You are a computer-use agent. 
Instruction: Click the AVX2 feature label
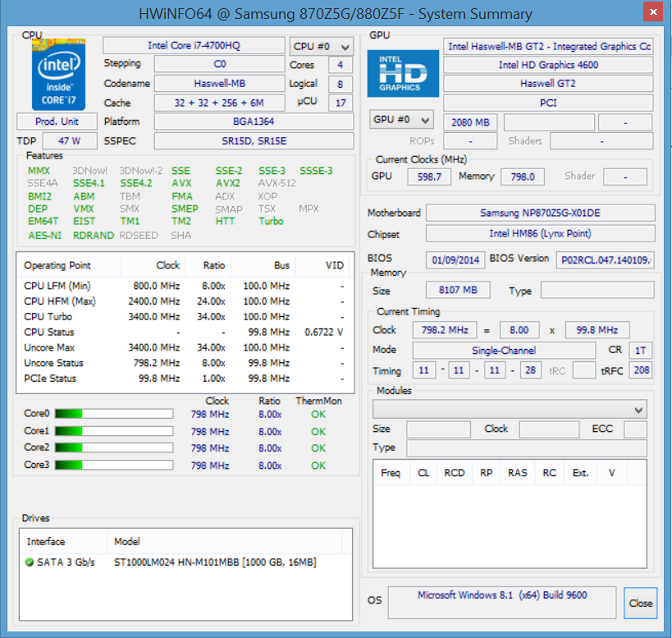228,183
